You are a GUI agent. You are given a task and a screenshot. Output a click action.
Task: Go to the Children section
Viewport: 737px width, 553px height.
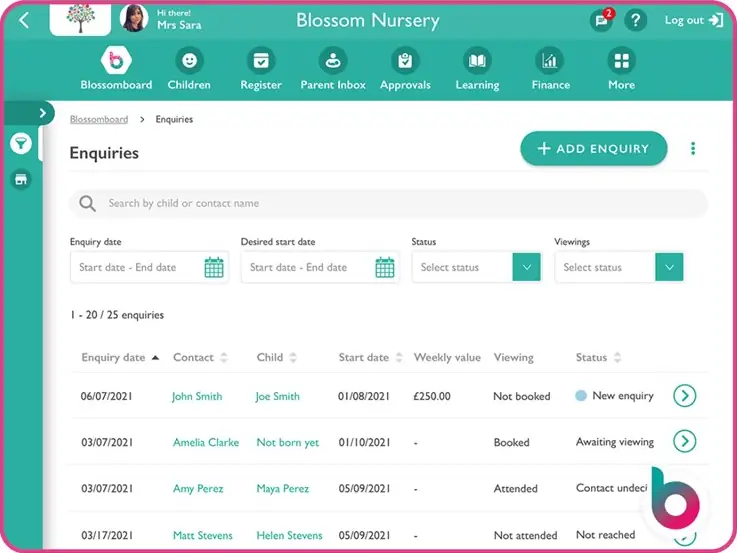click(x=189, y=68)
